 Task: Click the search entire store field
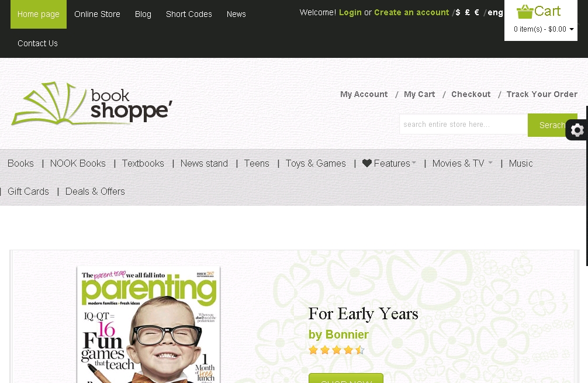464,124
